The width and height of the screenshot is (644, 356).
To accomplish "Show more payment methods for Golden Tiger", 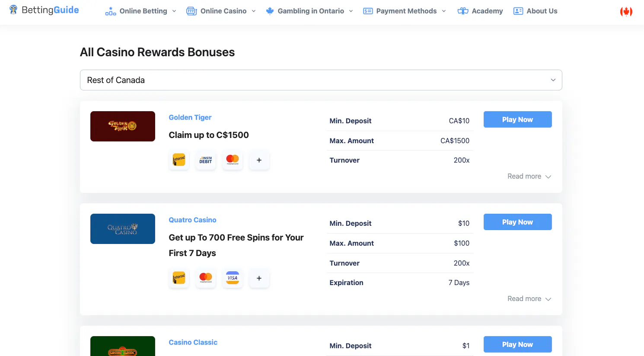I will pos(259,160).
